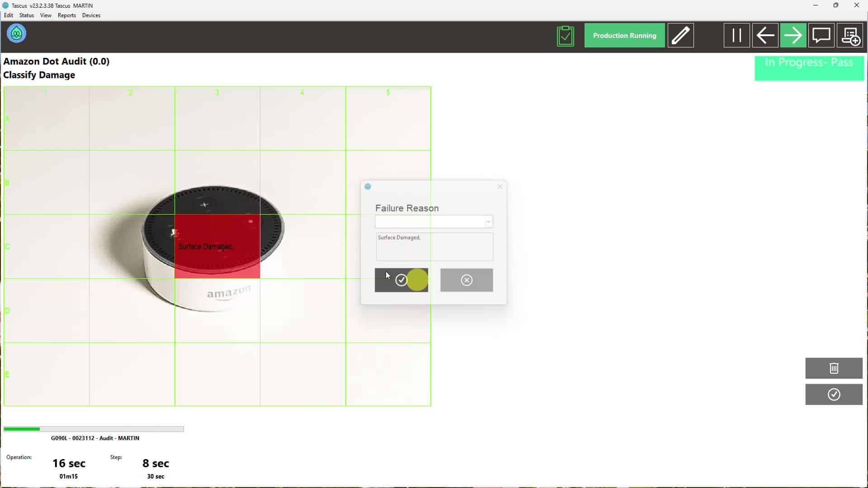
Task: Confirm failure reason with checkmark button
Action: (x=401, y=280)
